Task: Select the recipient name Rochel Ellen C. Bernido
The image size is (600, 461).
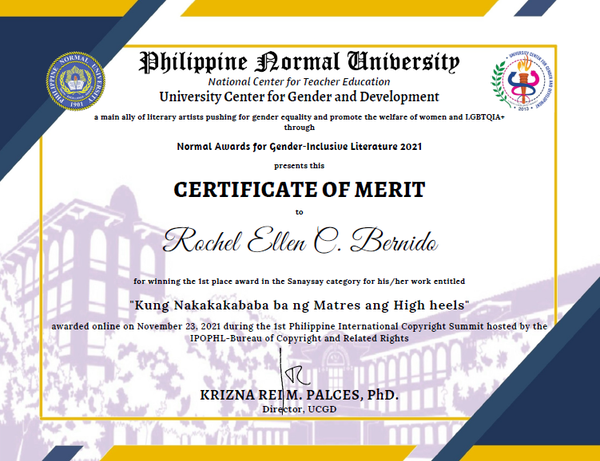Action: tap(299, 240)
